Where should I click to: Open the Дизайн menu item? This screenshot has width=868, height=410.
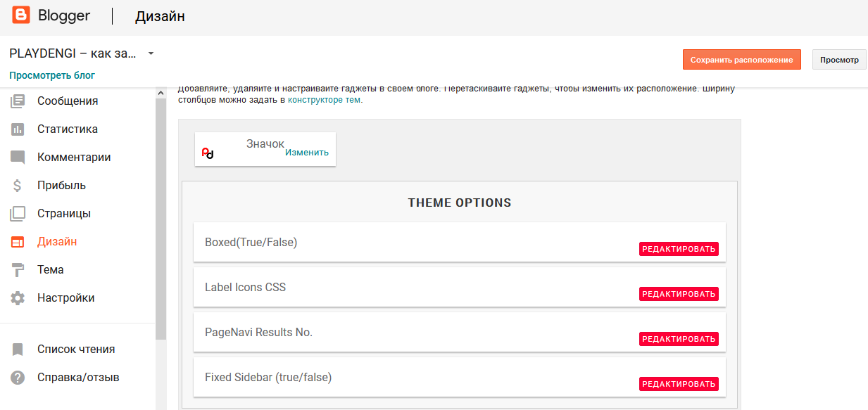tap(57, 242)
